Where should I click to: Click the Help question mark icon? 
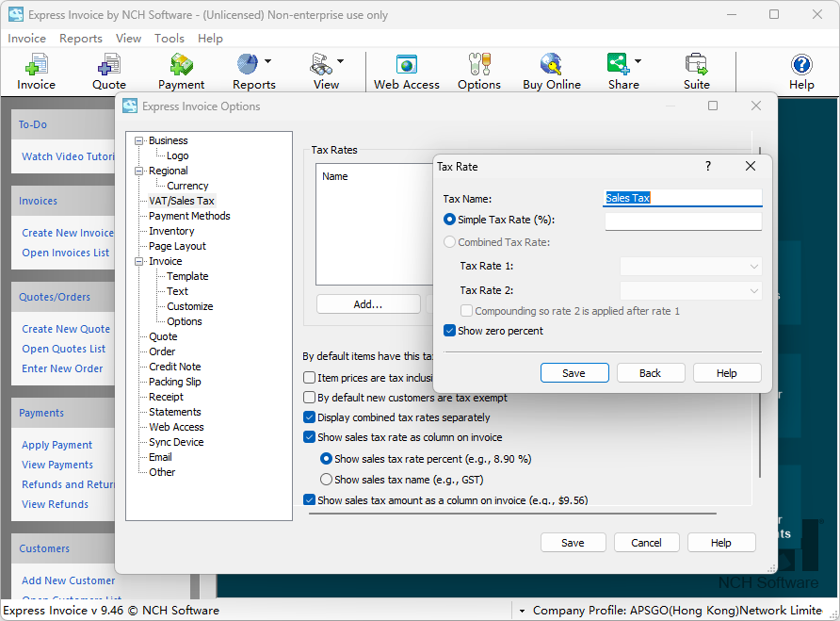click(x=801, y=65)
